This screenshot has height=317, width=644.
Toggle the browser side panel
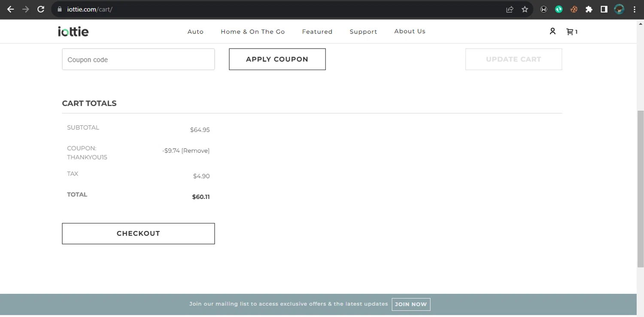coord(604,9)
